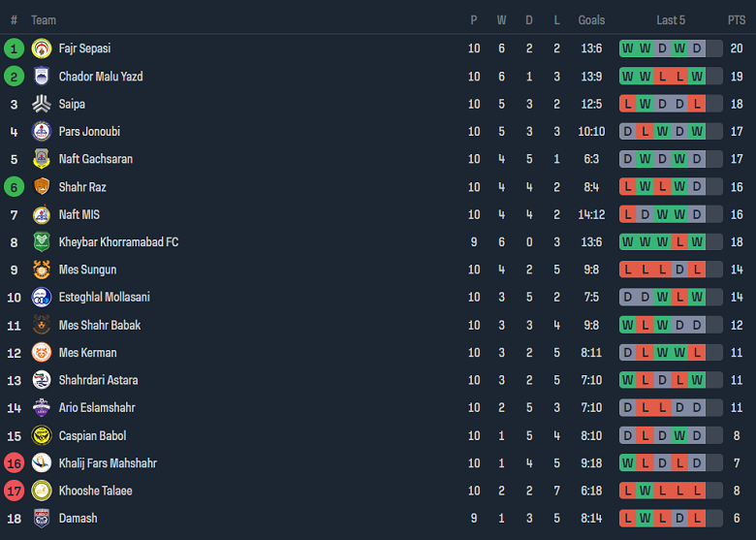Image resolution: width=756 pixels, height=540 pixels.
Task: Click the Pars Jonoubi club crest
Action: (42, 132)
